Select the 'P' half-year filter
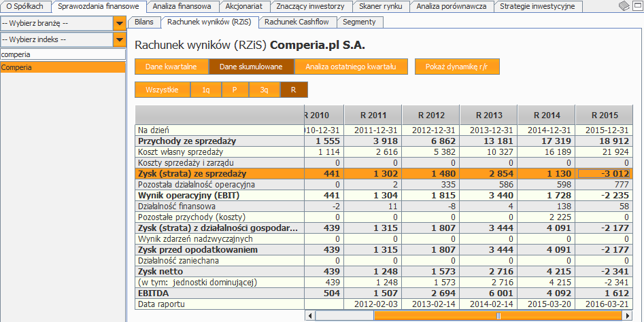 pyautogui.click(x=235, y=90)
